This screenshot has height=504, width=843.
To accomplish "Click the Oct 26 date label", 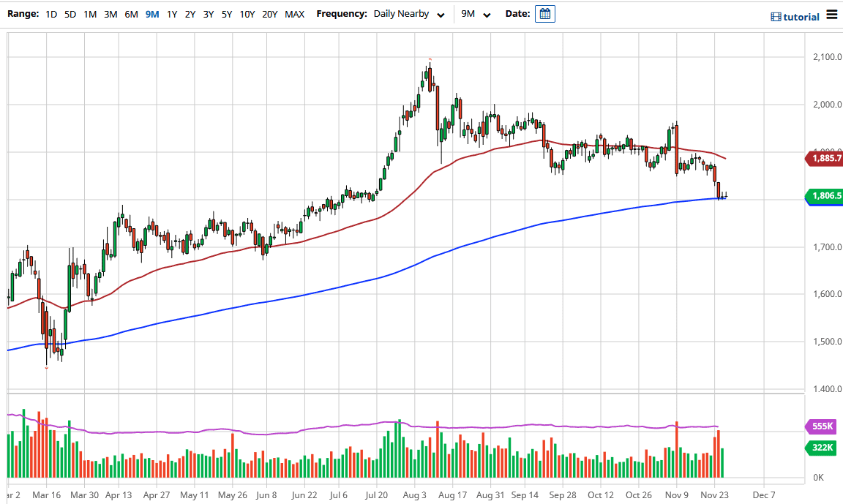I will coord(639,495).
